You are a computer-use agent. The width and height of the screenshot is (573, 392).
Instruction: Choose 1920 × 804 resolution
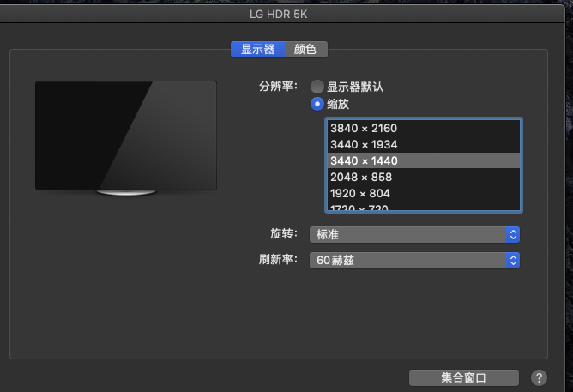pos(423,193)
